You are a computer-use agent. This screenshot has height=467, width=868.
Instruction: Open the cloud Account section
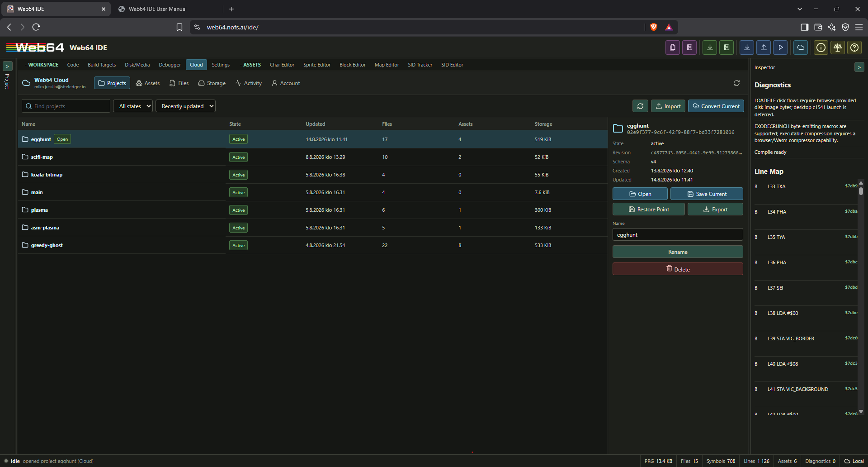(286, 83)
